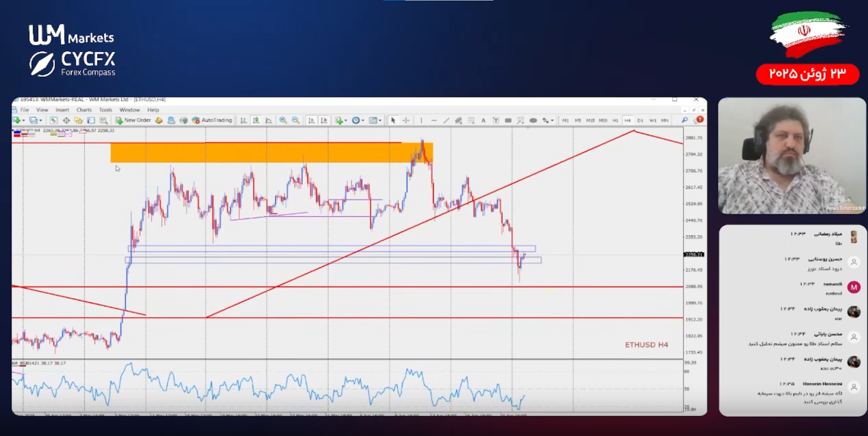Open the Charts menu
Image resolution: width=868 pixels, height=436 pixels.
point(84,110)
